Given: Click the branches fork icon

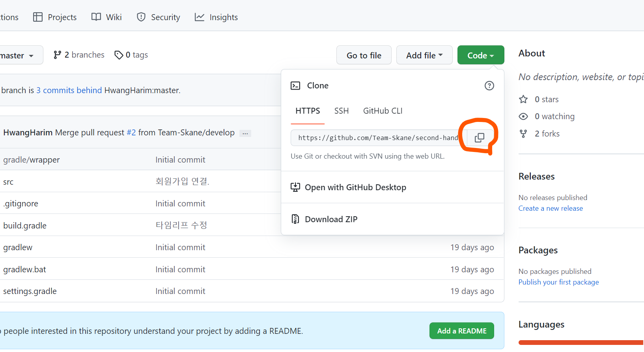Looking at the screenshot, I should click(x=58, y=55).
